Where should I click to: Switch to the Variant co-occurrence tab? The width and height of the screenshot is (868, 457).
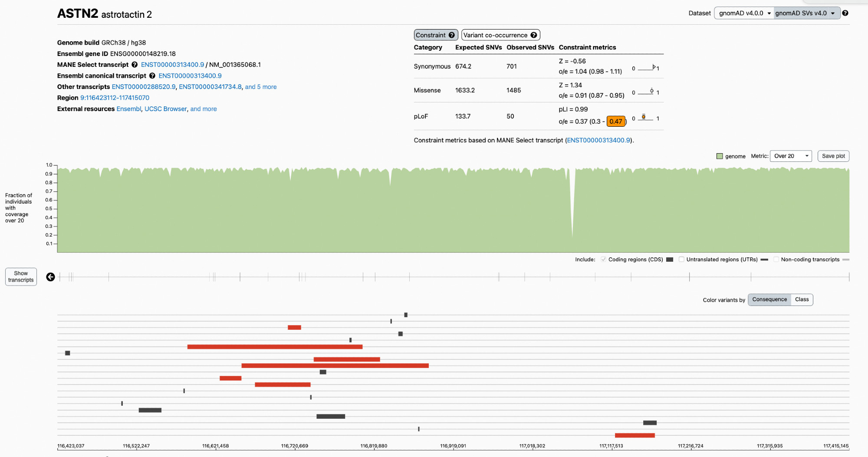click(x=496, y=35)
